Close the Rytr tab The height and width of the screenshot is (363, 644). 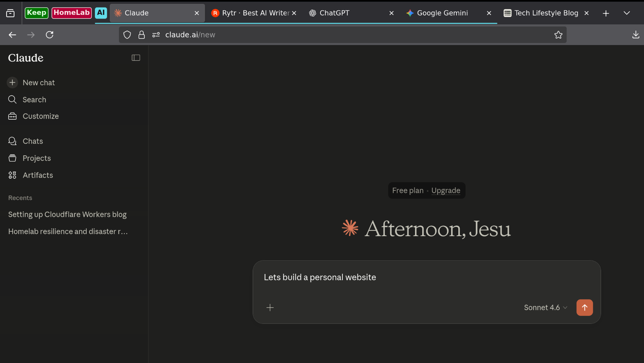(294, 13)
